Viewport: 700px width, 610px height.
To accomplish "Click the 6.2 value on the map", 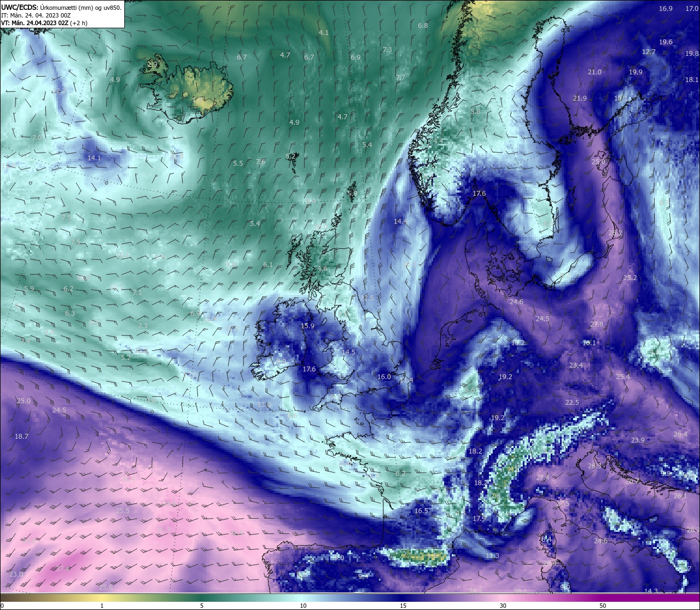I will click(68, 289).
